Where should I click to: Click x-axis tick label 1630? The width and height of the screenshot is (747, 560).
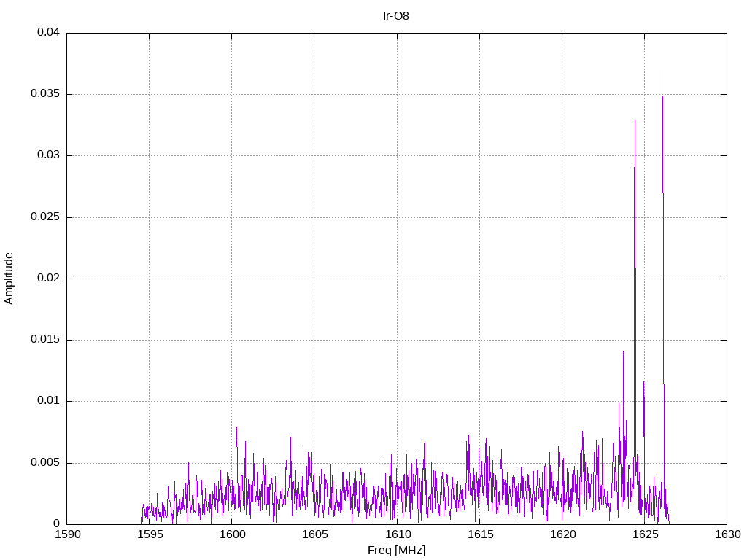728,534
